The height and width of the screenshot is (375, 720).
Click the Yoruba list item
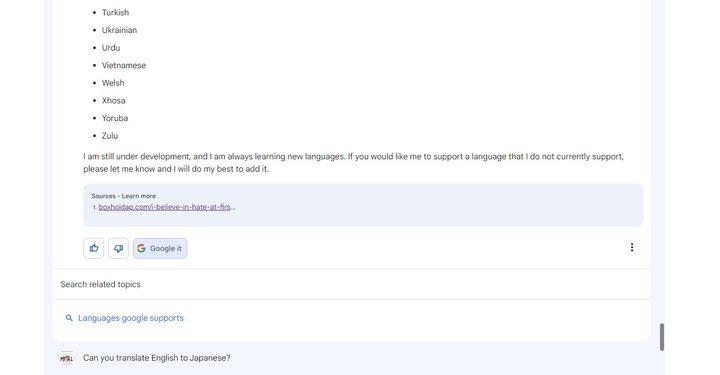click(115, 118)
